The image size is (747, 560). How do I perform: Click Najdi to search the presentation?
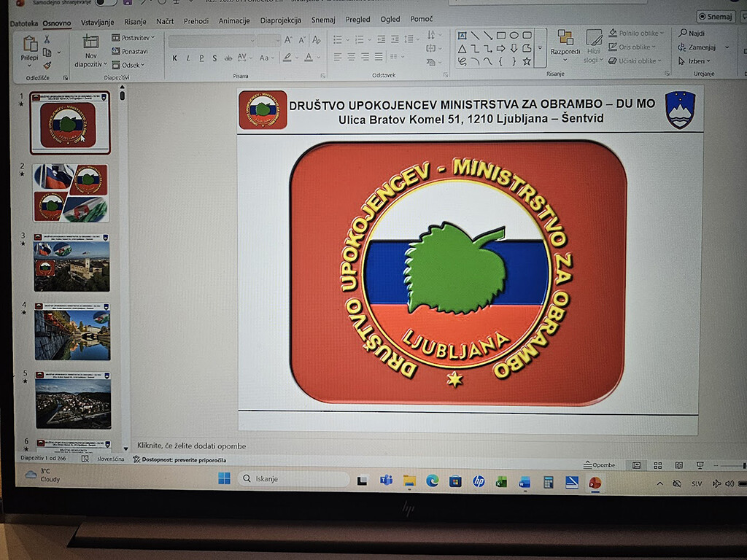tap(692, 34)
